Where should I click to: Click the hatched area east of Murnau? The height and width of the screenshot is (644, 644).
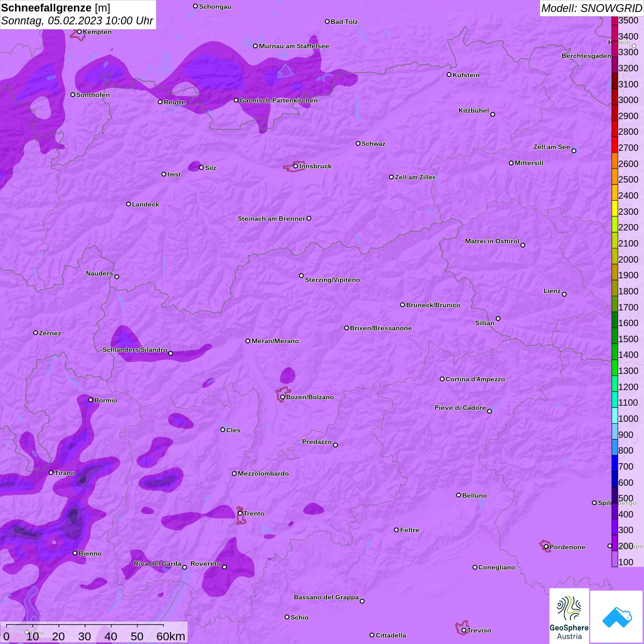coord(286,71)
